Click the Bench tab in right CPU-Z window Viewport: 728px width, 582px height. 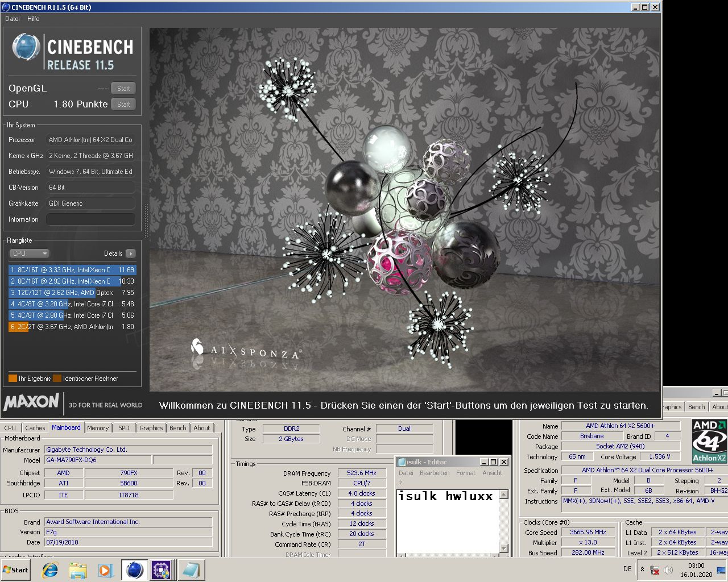(697, 407)
